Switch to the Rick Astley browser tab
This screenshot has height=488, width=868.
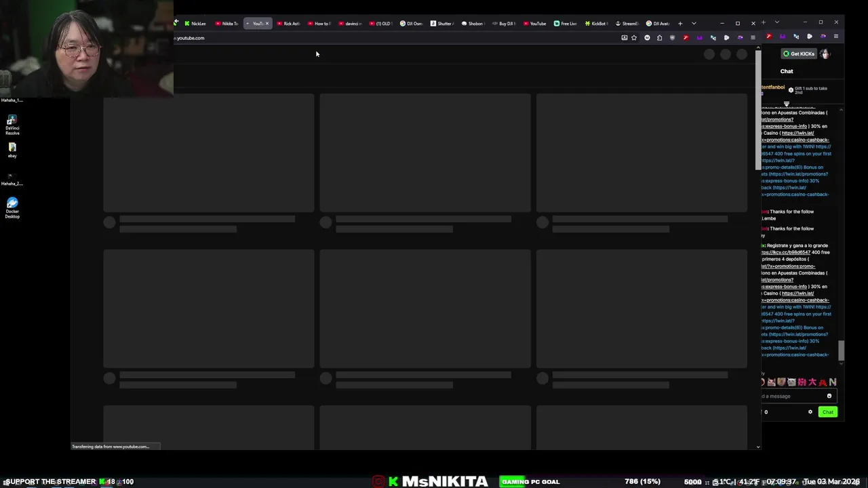[x=289, y=24]
